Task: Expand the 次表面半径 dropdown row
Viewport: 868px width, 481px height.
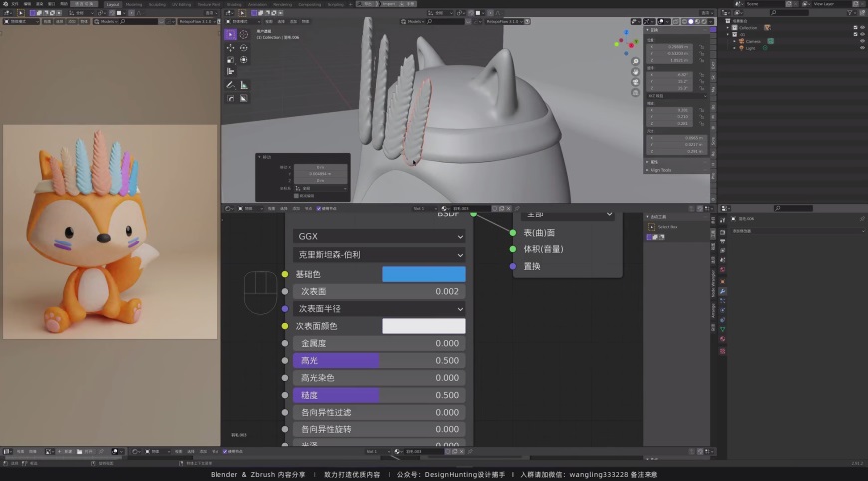Action: pyautogui.click(x=379, y=309)
